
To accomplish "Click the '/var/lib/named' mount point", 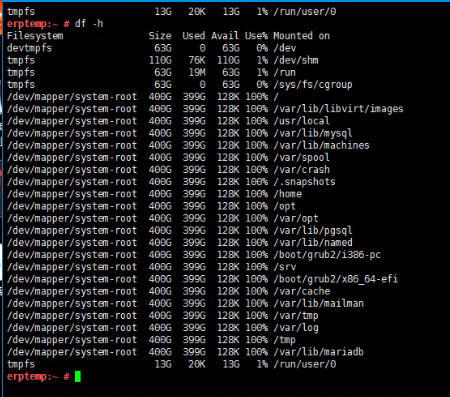I will pyautogui.click(x=313, y=243).
